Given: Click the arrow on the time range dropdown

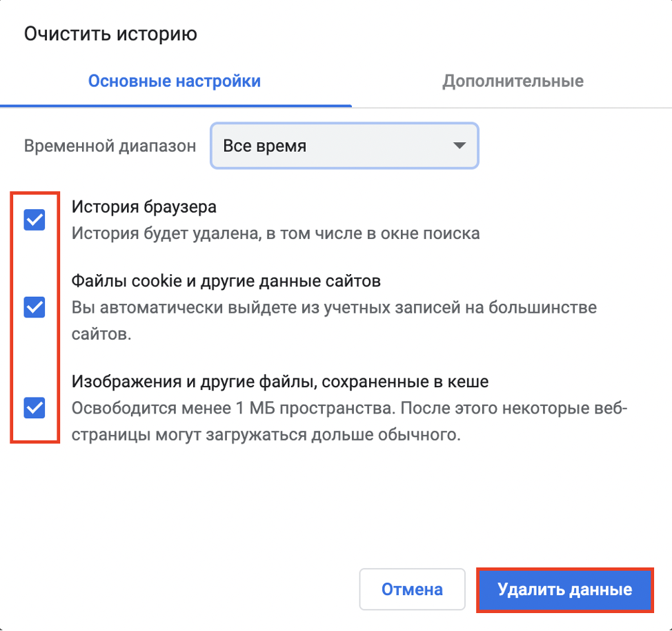Looking at the screenshot, I should click(457, 146).
